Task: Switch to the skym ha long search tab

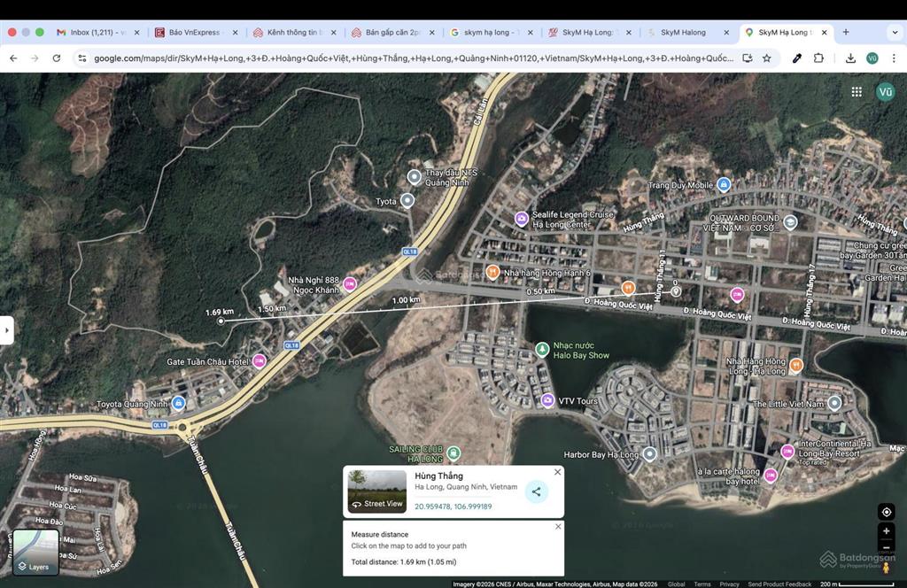Action: [x=492, y=32]
